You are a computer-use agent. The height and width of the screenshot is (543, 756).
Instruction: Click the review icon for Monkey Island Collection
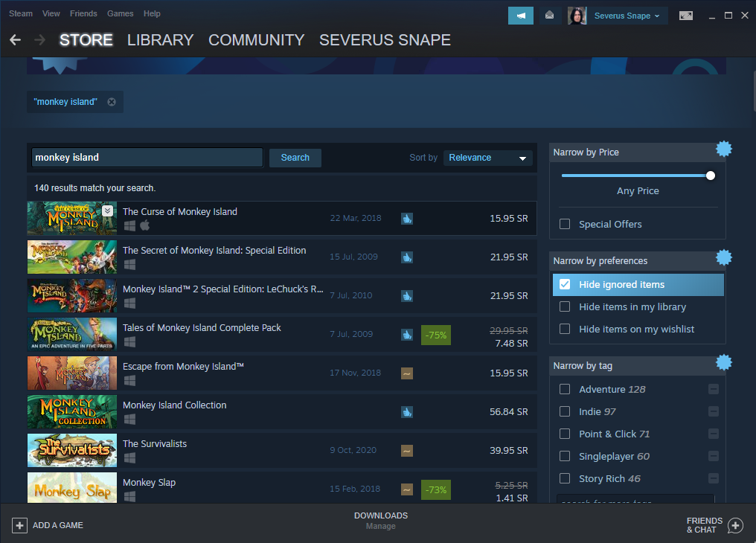click(x=407, y=412)
